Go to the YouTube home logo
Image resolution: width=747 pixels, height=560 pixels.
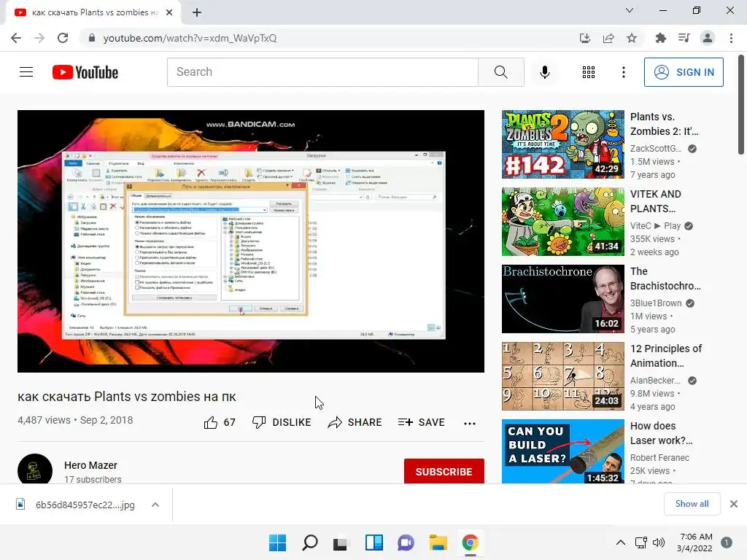coord(85,72)
